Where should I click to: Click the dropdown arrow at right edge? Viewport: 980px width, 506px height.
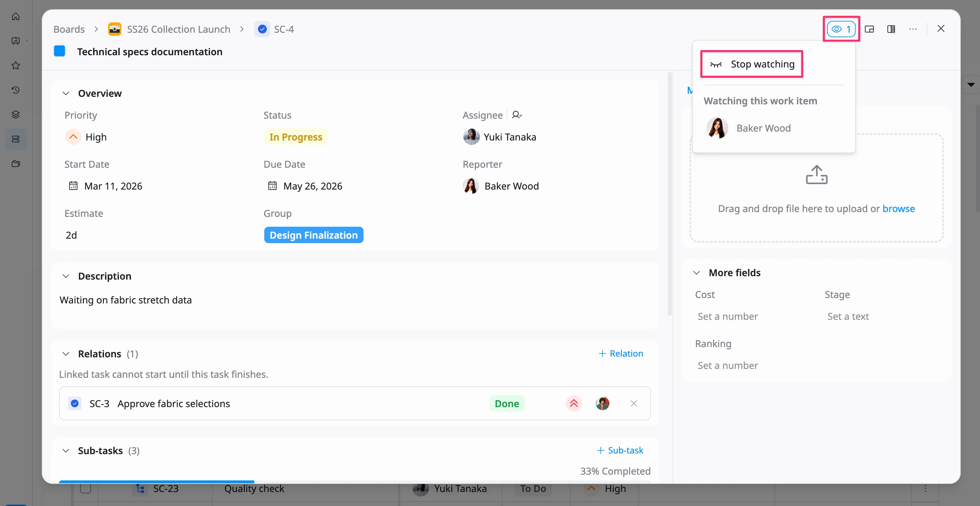point(971,85)
